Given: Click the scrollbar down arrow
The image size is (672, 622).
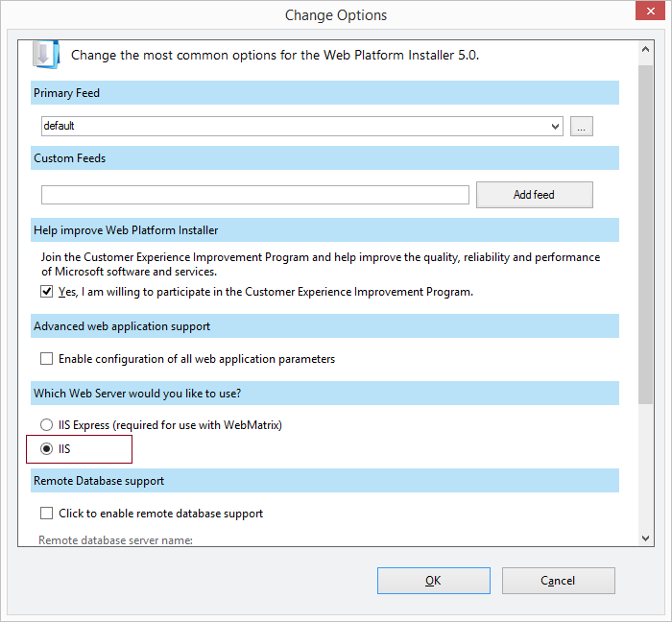Looking at the screenshot, I should tap(645, 538).
